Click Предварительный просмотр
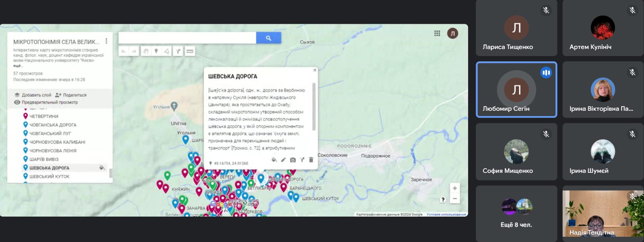The image size is (644, 242). coord(46,102)
